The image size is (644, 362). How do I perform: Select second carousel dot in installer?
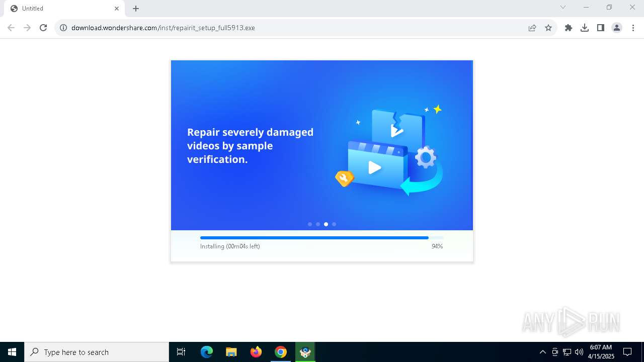point(318,224)
